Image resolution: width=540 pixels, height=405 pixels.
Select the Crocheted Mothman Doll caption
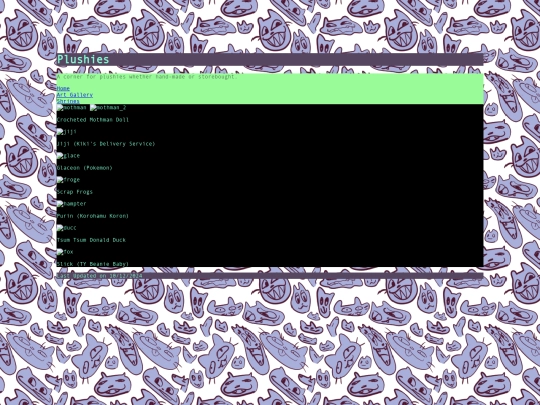pyautogui.click(x=93, y=120)
